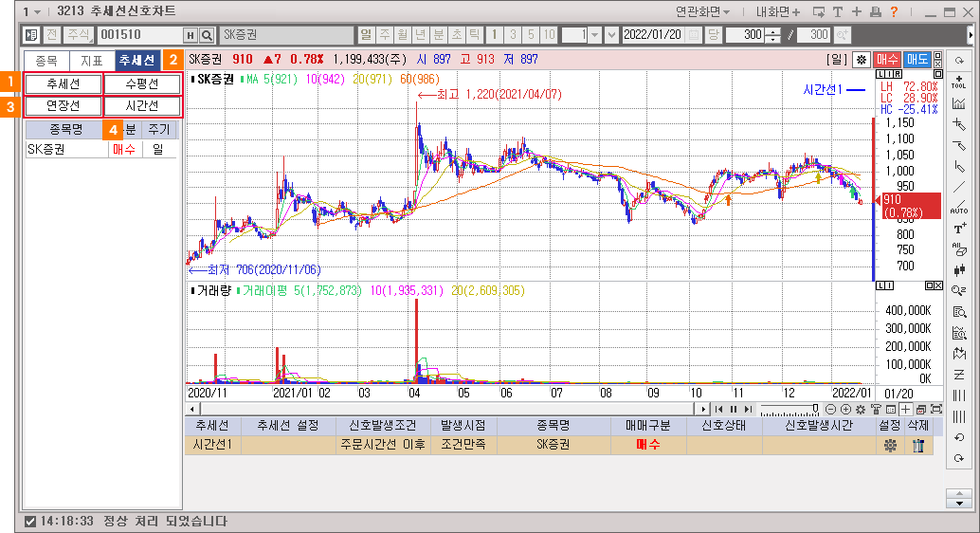Expand the dropdown arrow before date field
This screenshot has height=533, width=980.
click(612, 35)
